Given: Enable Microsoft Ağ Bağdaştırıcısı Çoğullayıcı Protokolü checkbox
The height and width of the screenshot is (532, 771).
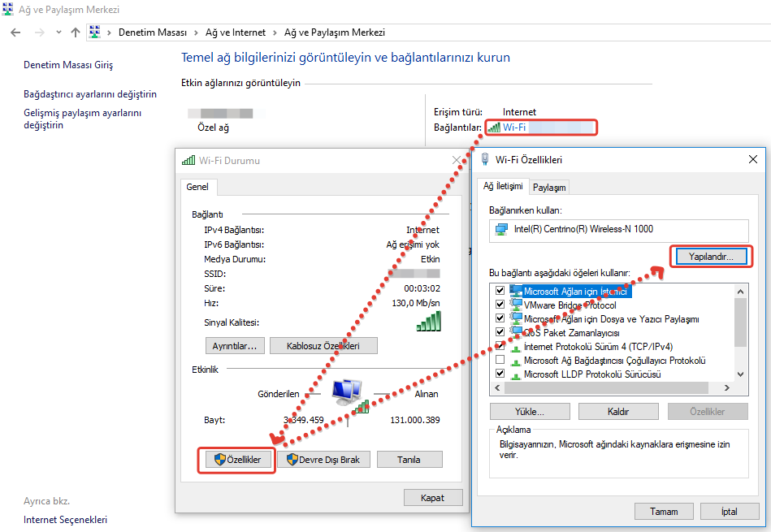Looking at the screenshot, I should click(500, 361).
